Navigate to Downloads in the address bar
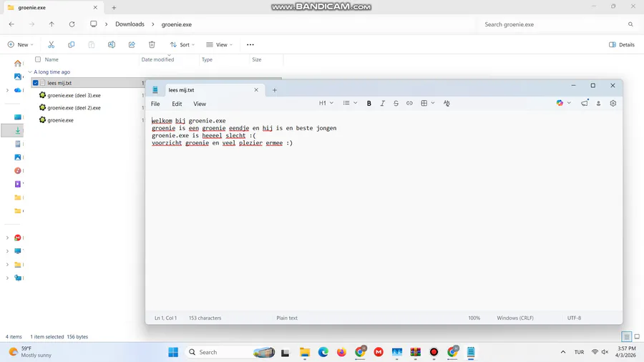Viewport: 644px width, 362px height. [x=130, y=24]
